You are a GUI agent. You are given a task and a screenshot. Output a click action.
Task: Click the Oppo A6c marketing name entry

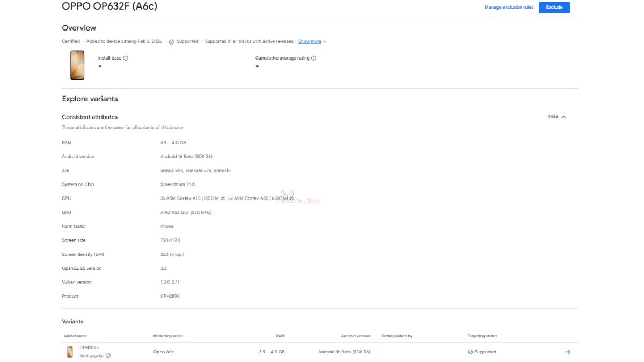[x=164, y=352]
